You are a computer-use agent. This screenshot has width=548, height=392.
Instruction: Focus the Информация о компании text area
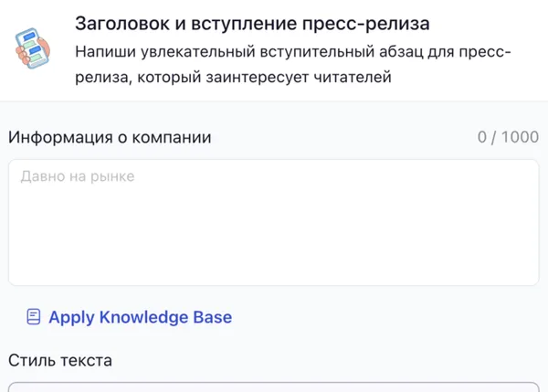pyautogui.click(x=273, y=222)
